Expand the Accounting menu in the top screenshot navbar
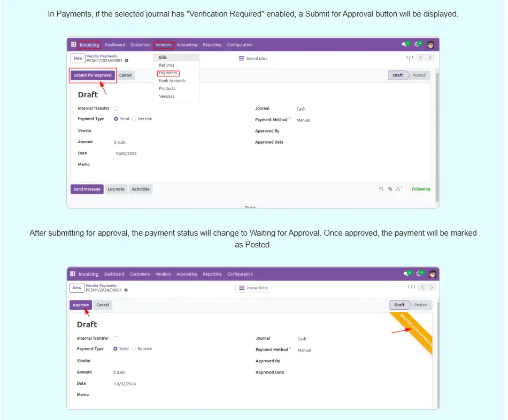 pyautogui.click(x=187, y=45)
